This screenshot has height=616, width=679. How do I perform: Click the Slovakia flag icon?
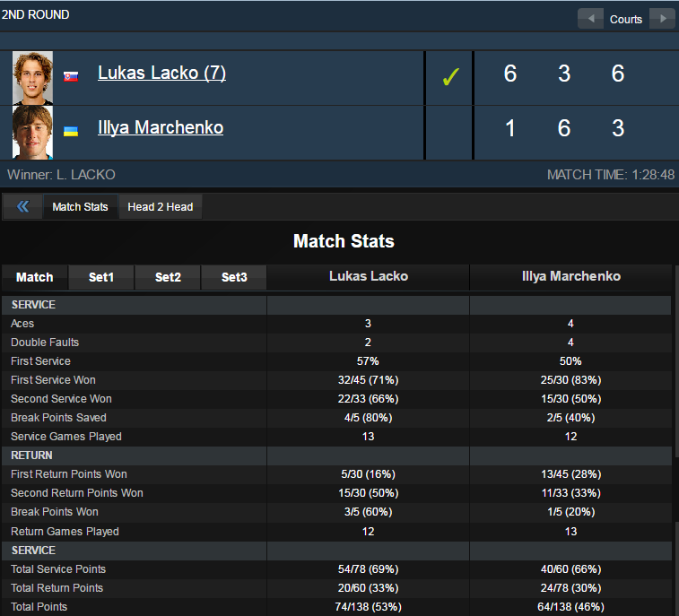(x=71, y=76)
